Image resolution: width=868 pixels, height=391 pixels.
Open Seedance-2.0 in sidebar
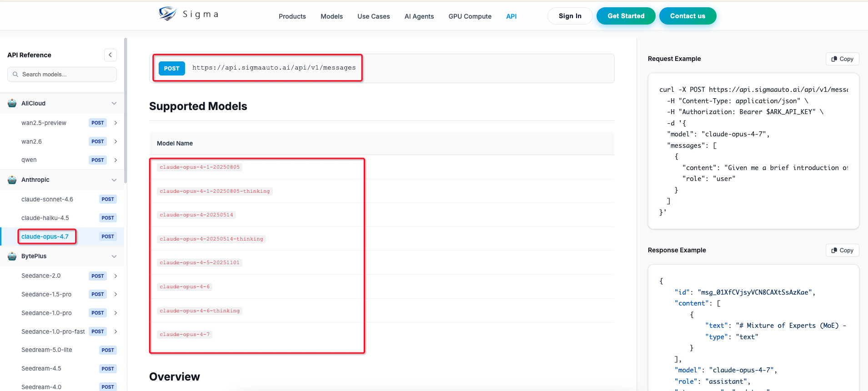click(41, 276)
